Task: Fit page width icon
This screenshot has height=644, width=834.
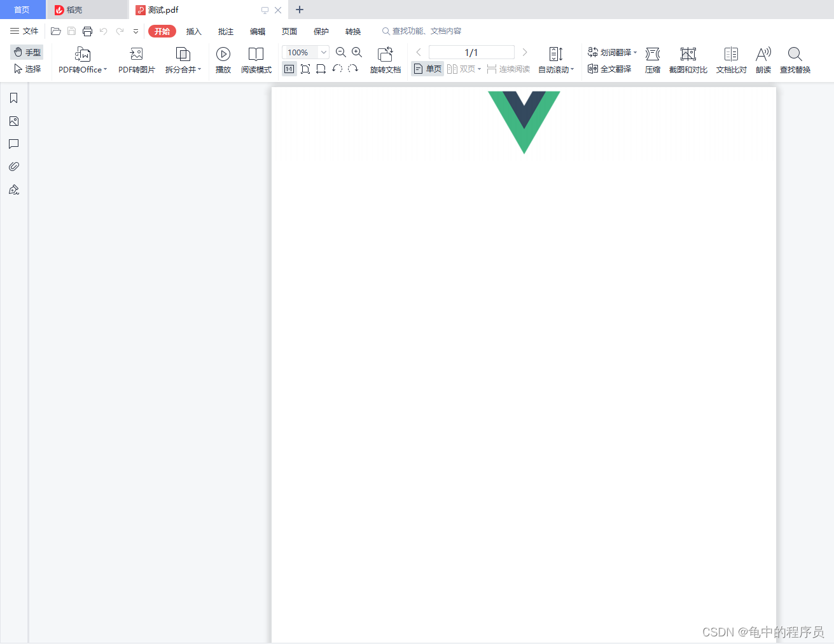Action: pyautogui.click(x=321, y=69)
